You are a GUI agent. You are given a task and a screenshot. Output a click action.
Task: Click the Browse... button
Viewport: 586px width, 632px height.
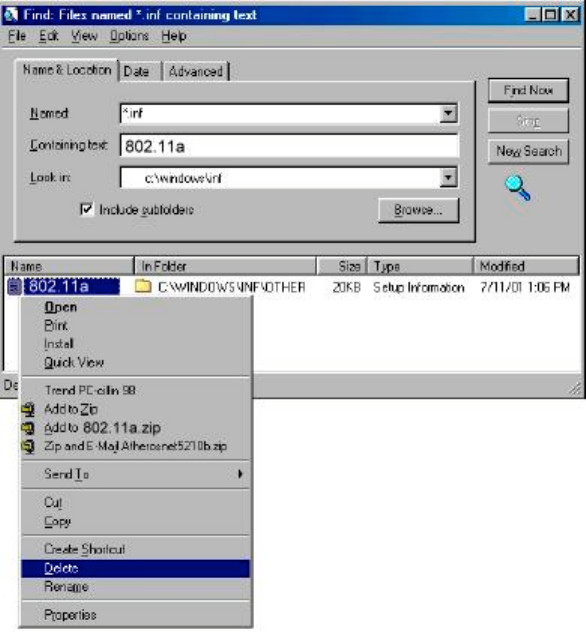coord(418,210)
